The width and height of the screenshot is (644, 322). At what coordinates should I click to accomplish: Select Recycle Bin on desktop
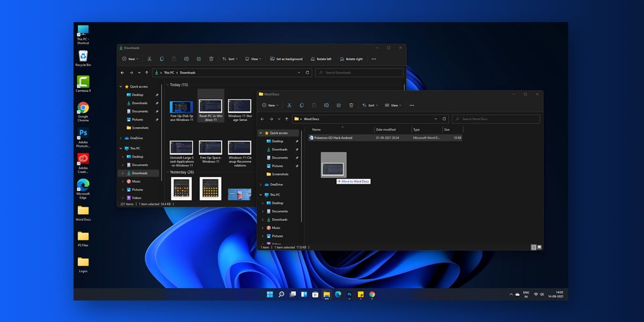(x=83, y=58)
